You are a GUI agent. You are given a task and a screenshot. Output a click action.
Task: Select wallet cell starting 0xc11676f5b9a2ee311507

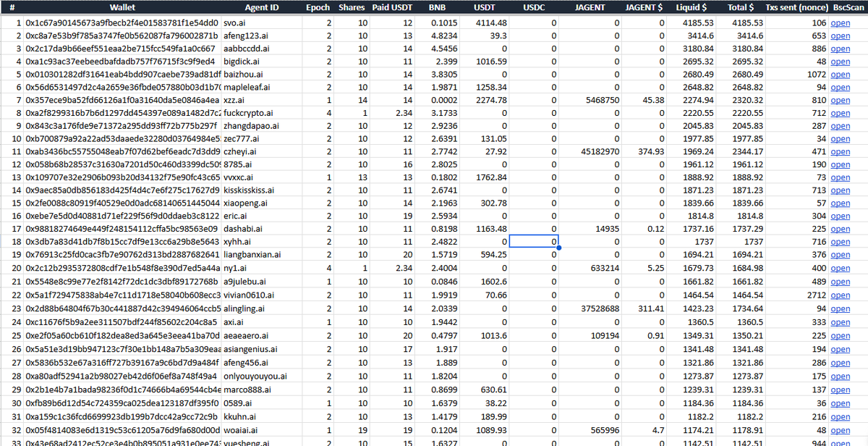(x=122, y=321)
